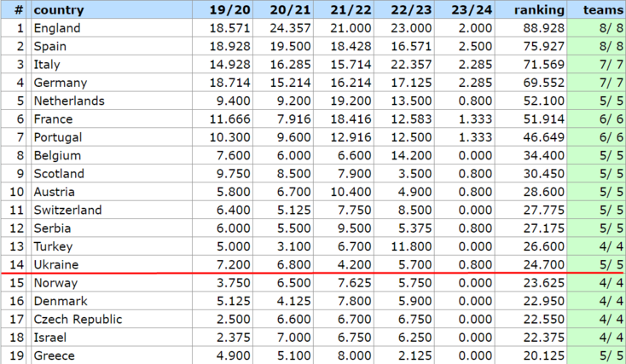This screenshot has height=364, width=626.
Task: Click Austria's ranking value 28.600
Action: click(x=544, y=192)
